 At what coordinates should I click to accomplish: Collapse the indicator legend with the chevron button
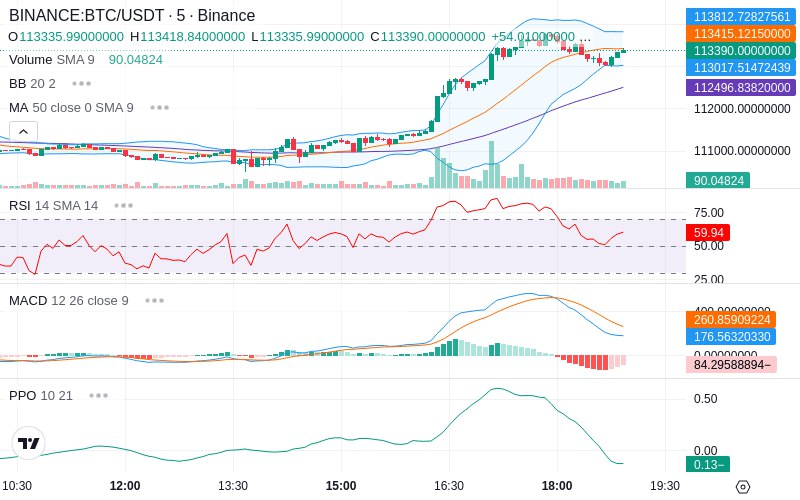tap(23, 132)
